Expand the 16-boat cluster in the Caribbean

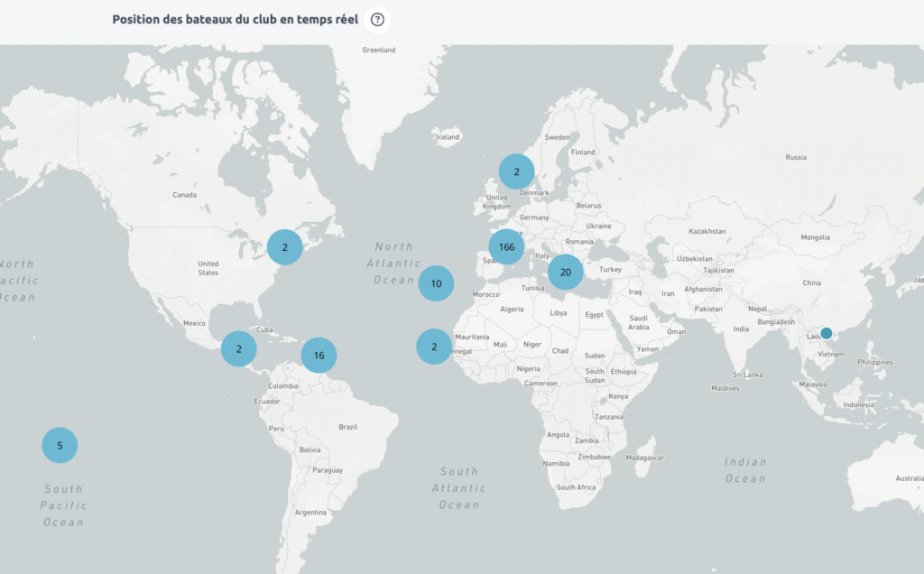tap(319, 356)
